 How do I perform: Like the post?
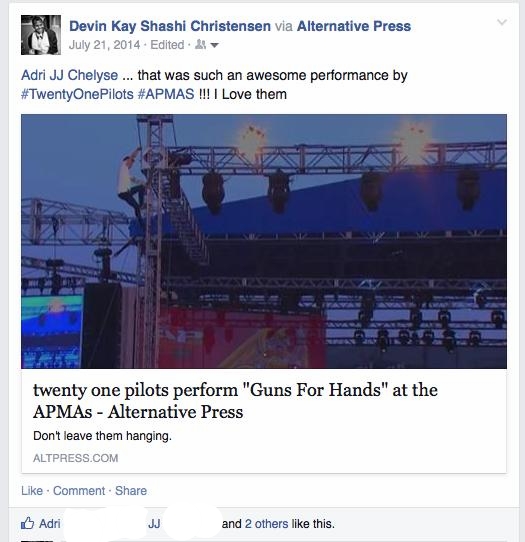32,490
